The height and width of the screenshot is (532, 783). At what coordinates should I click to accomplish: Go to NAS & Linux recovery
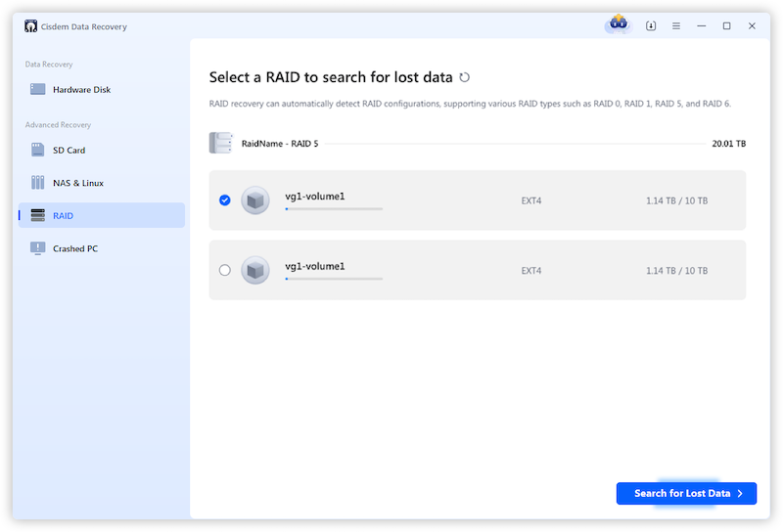77,183
